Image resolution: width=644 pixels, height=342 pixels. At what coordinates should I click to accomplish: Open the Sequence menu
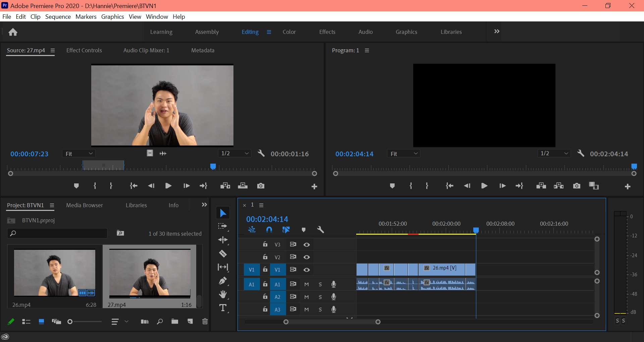[x=58, y=17]
